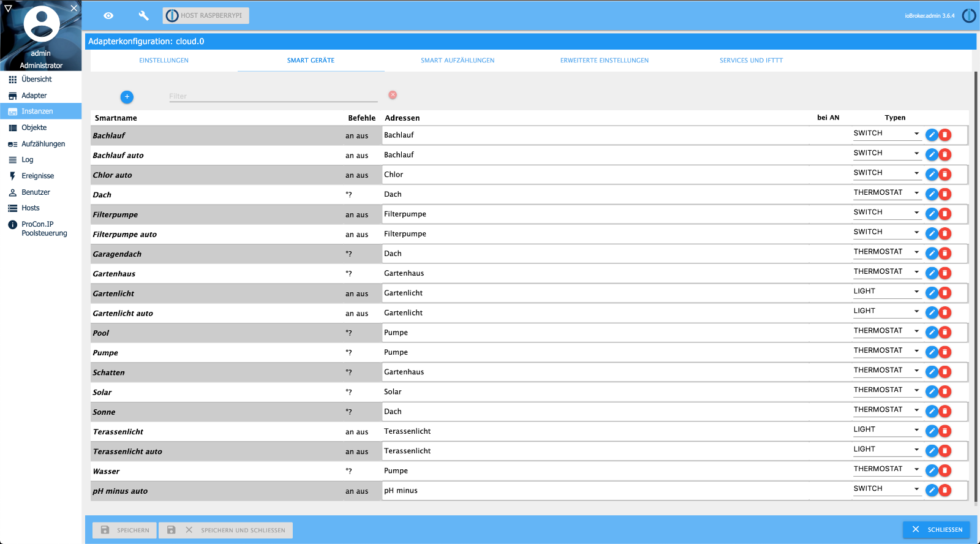Open the type dropdown for Solar

(887, 390)
